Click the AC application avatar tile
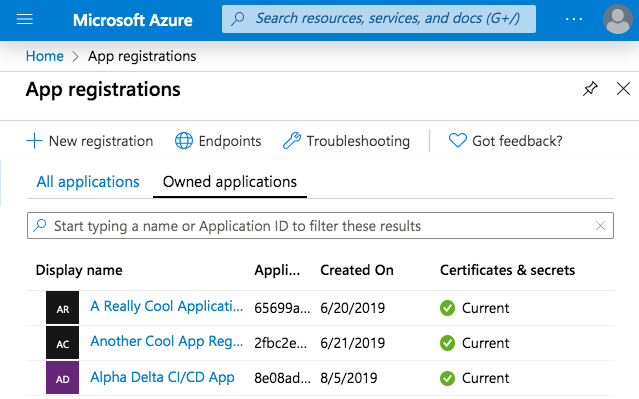Viewport: 639px width, 399px height. coord(62,343)
